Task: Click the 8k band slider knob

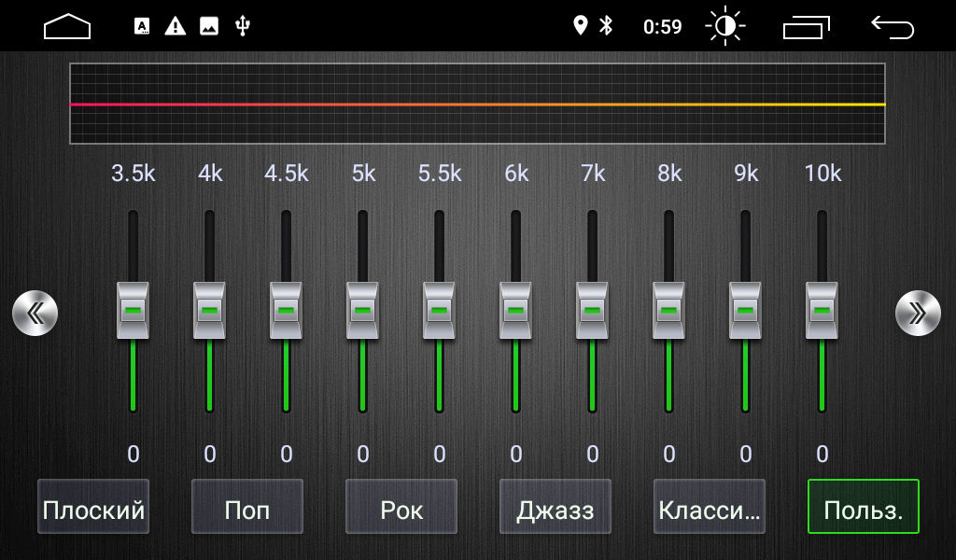Action: (x=668, y=310)
